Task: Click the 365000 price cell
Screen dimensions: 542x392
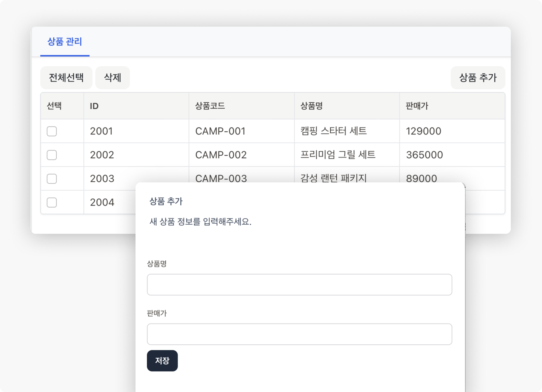Action: (x=424, y=155)
